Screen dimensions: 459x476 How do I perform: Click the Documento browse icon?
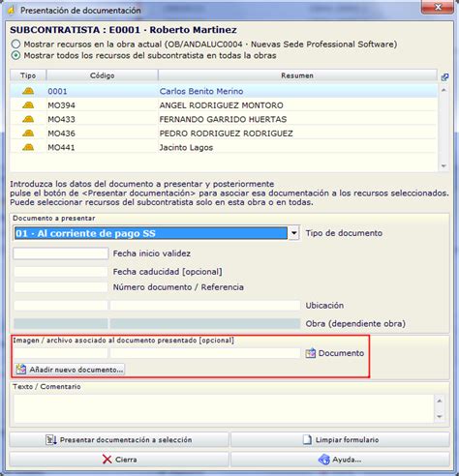(x=310, y=353)
